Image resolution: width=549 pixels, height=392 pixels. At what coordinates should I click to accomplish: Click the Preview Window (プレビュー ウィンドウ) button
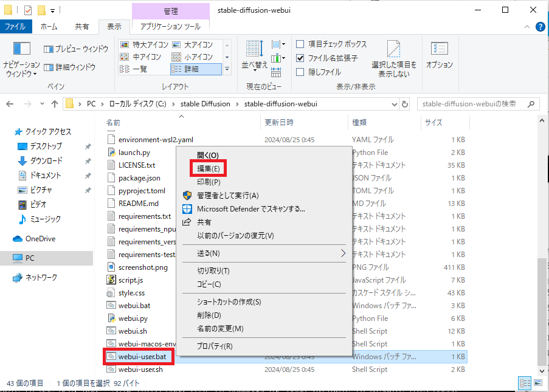coord(76,49)
